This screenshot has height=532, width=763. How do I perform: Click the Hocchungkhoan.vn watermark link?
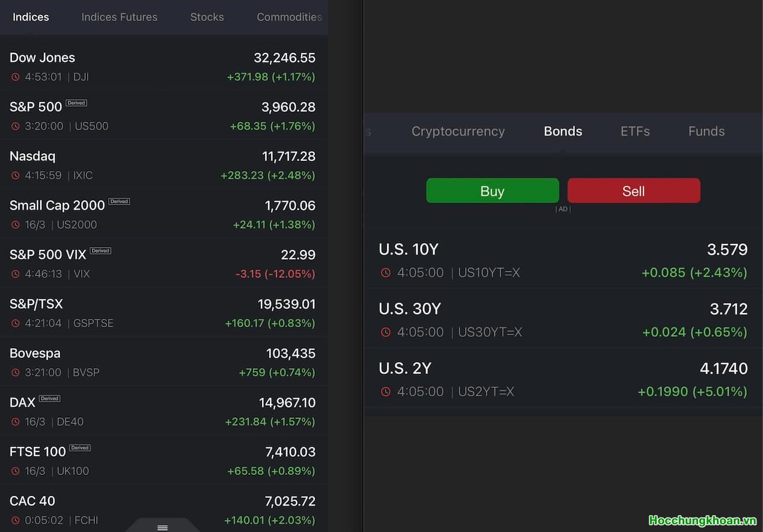pos(702,520)
